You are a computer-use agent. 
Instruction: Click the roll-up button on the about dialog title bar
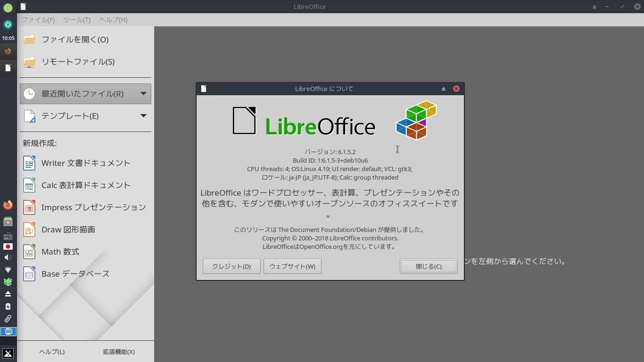(x=444, y=89)
